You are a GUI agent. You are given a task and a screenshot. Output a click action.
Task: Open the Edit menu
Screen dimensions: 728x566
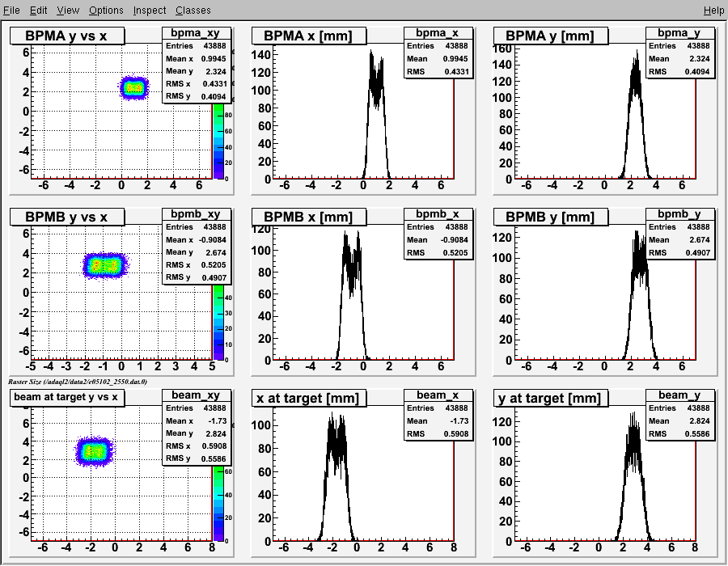(39, 11)
